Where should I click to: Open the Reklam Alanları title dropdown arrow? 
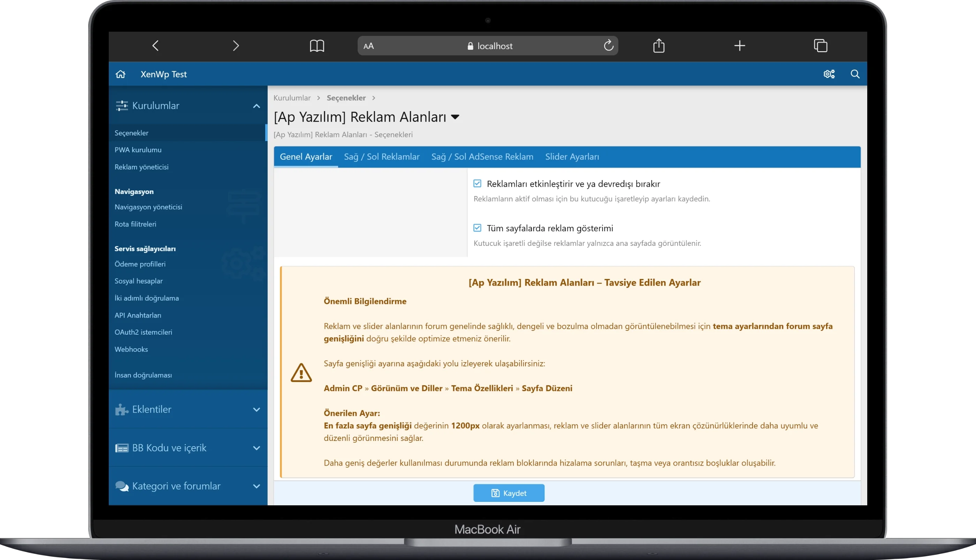pyautogui.click(x=455, y=117)
